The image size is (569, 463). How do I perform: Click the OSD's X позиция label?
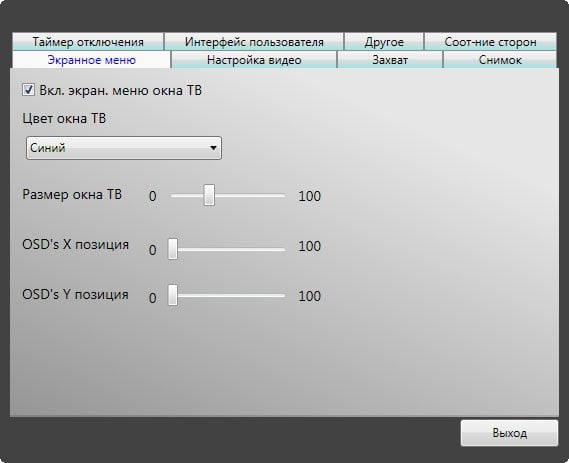tap(75, 244)
